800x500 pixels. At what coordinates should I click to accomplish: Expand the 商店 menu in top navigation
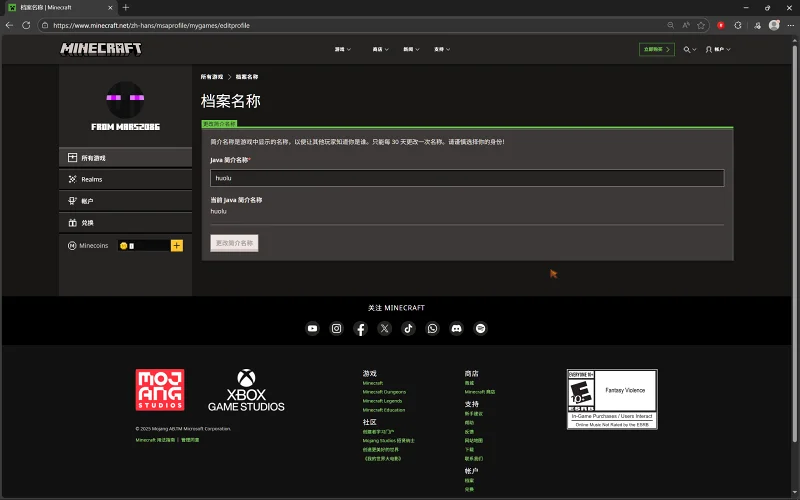point(381,49)
